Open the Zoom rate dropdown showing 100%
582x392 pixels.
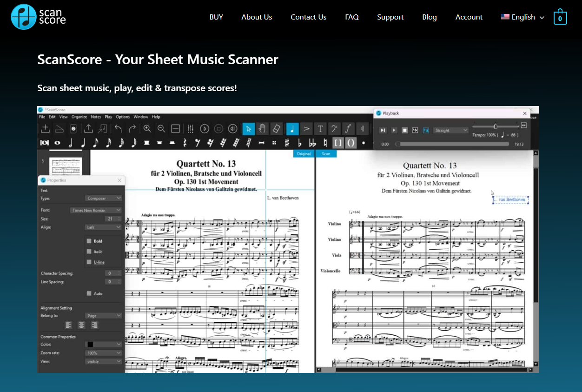(103, 353)
